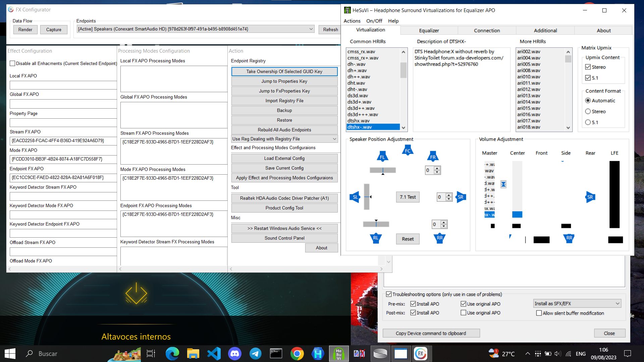Viewport: 644px width, 362px height.
Task: Click the FC front-center speaker icon
Action: (408, 150)
